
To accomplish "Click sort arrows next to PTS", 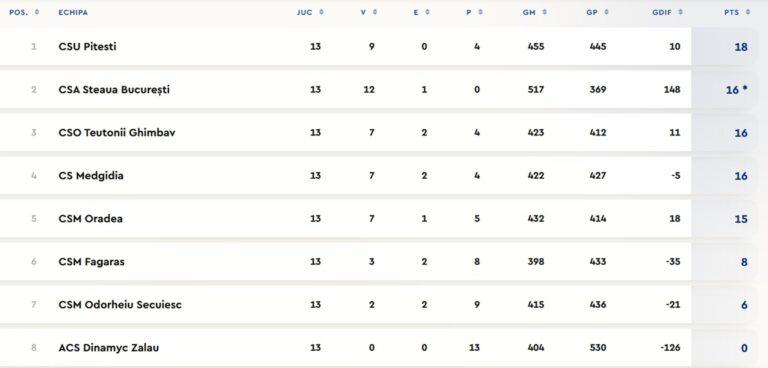I will point(748,12).
